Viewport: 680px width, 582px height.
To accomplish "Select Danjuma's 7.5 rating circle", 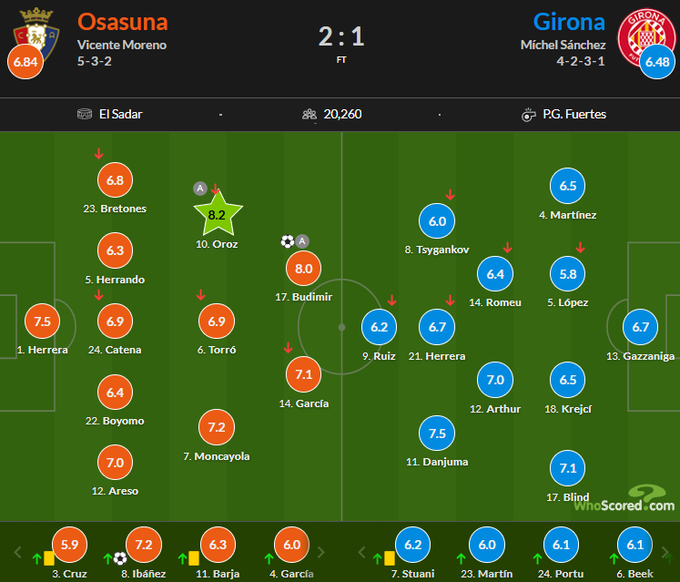I will point(437,433).
